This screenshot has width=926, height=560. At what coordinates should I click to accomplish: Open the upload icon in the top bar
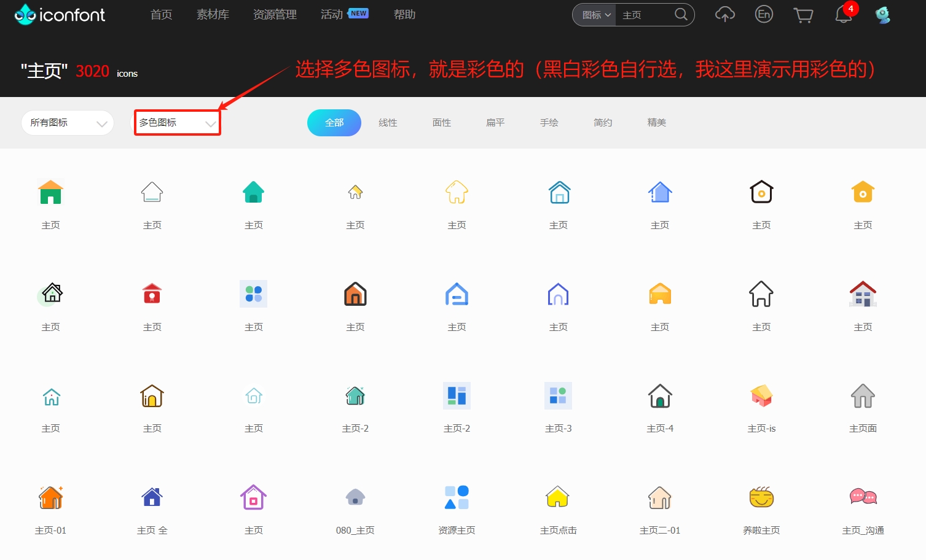tap(724, 14)
